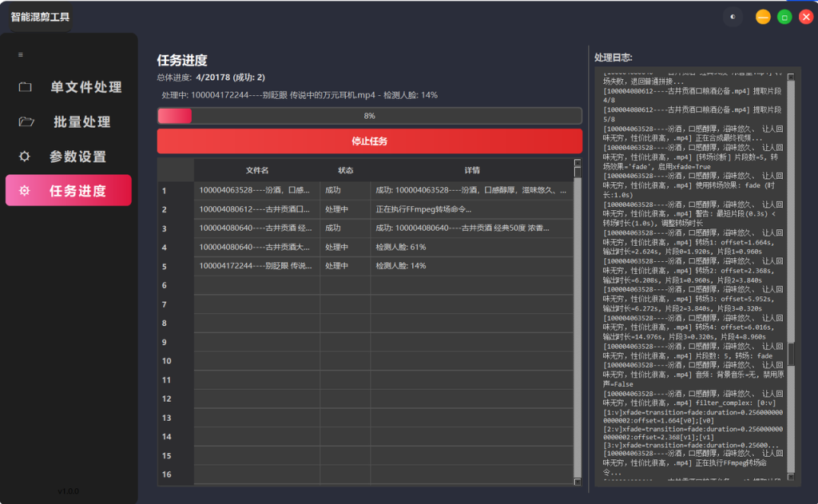Click the detail cell 检测人脸: 61%
The image size is (818, 504).
tap(472, 247)
